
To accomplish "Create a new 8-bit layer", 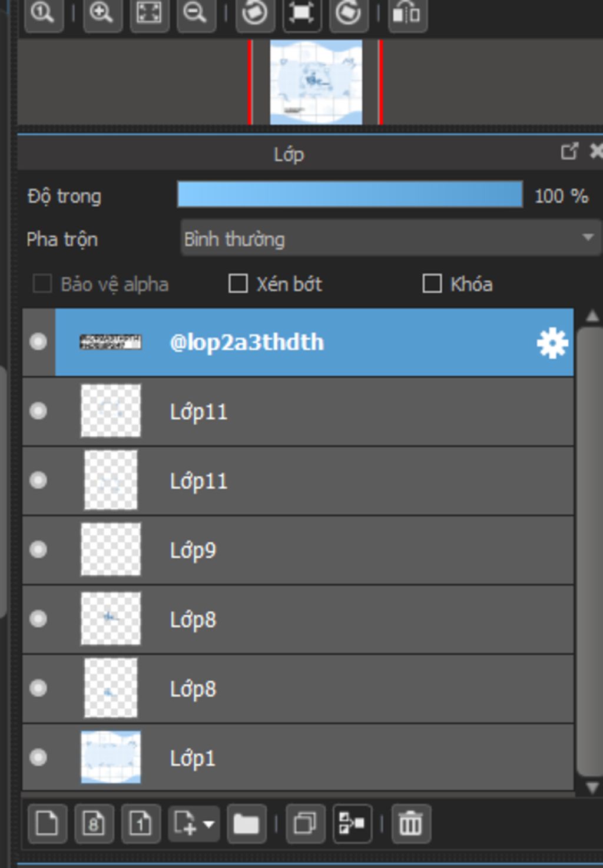I will coord(94,823).
